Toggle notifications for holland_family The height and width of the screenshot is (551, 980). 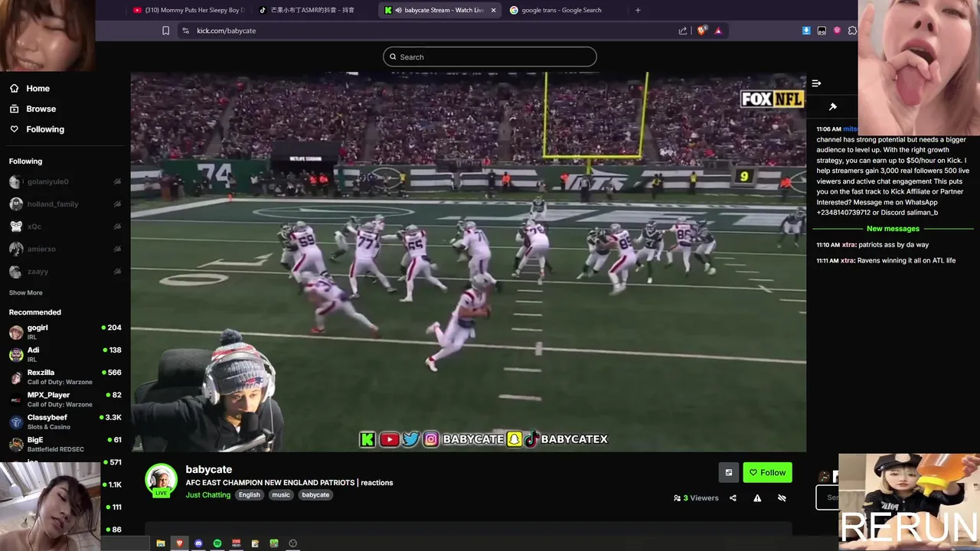[117, 204]
